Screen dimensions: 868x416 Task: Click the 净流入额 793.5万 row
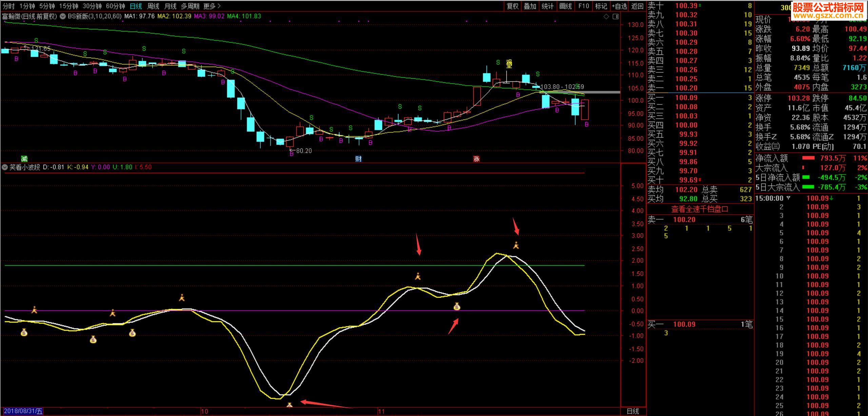coord(811,158)
